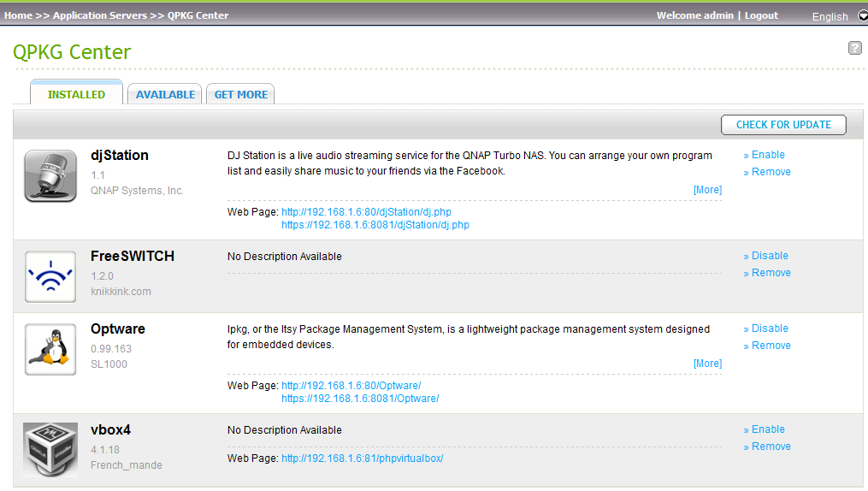Log out of the admin session

tap(761, 15)
